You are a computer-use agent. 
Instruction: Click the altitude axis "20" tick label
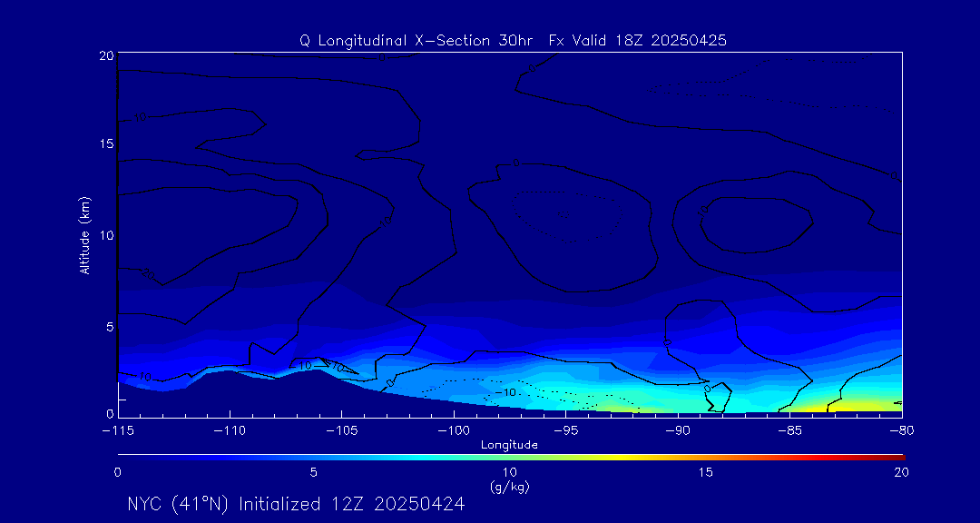(x=107, y=55)
